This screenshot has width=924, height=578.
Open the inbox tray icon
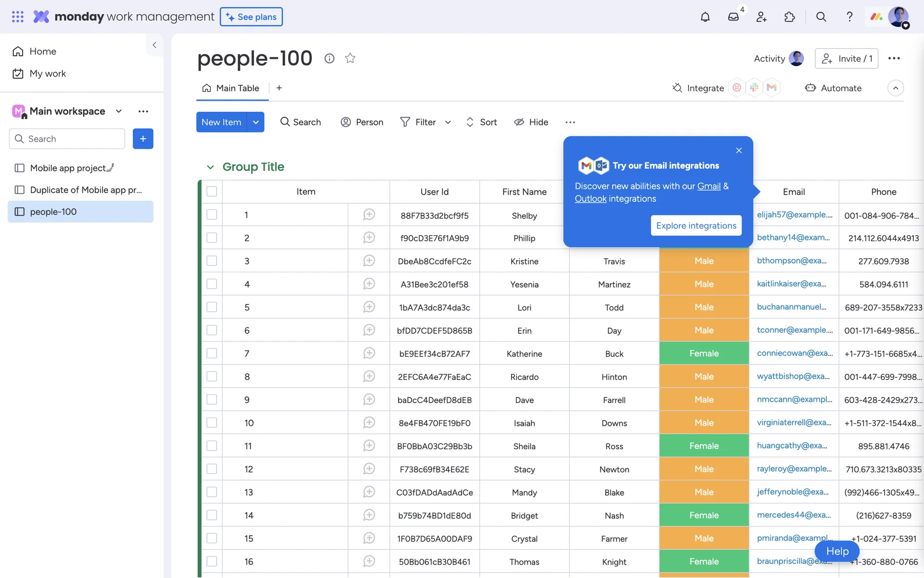pyautogui.click(x=733, y=17)
